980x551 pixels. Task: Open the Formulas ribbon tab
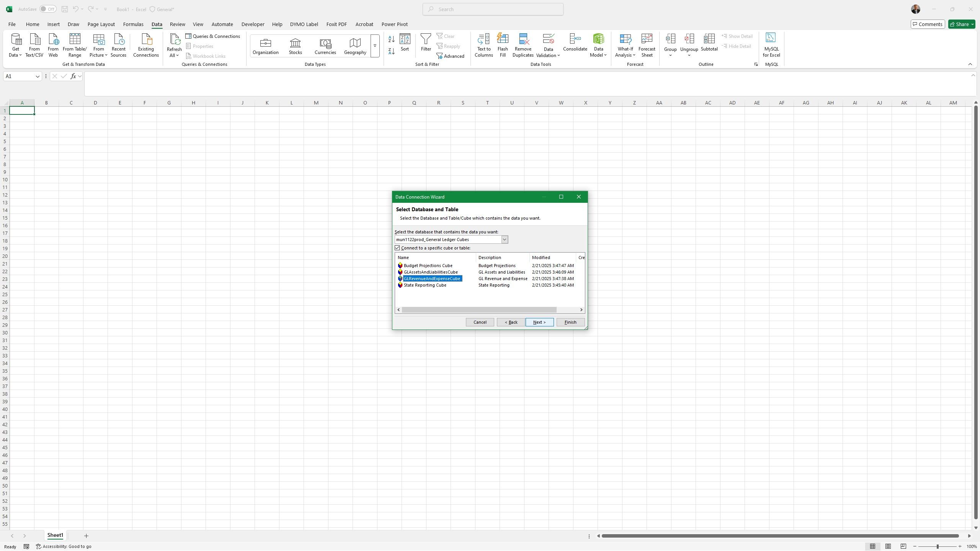click(133, 24)
